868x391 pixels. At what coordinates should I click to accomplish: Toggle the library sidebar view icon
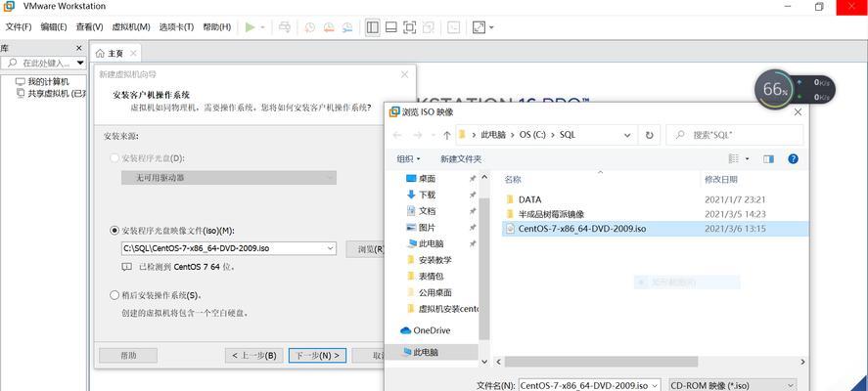pos(373,27)
